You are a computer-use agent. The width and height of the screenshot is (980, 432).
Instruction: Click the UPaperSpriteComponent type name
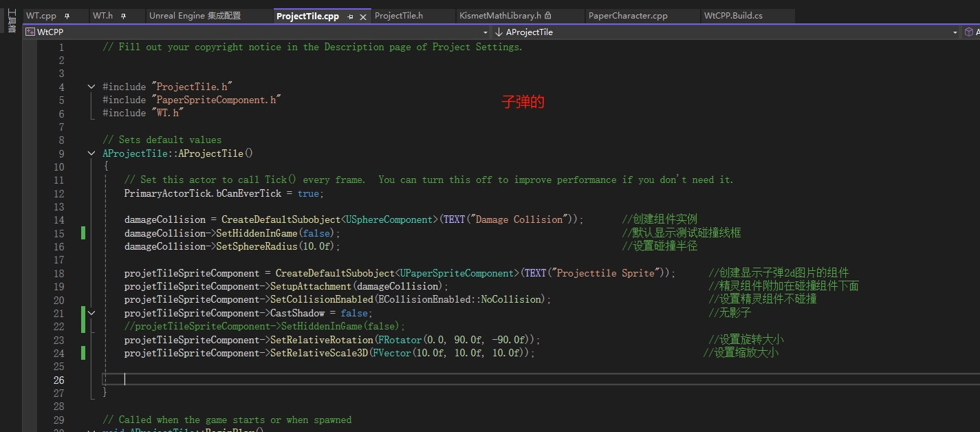tap(457, 273)
